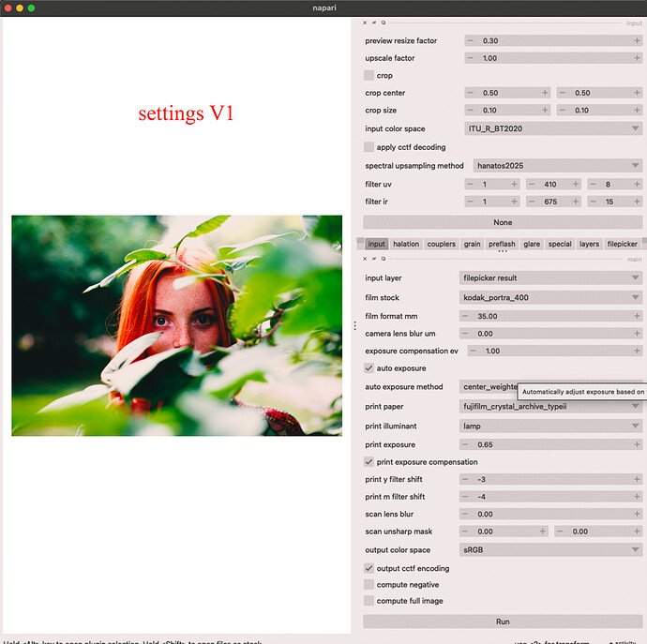Switch to the layers tab
Image resolution: width=647 pixels, height=644 pixels.
tap(589, 244)
